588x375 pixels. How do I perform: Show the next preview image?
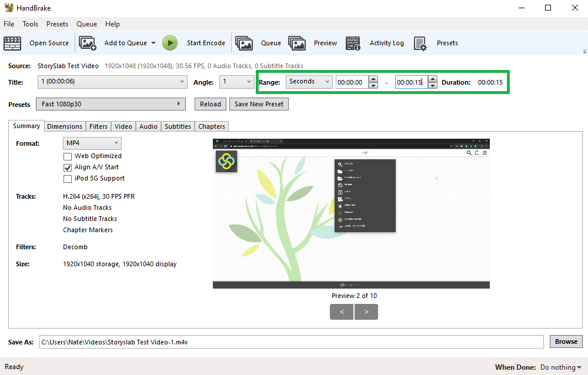366,312
